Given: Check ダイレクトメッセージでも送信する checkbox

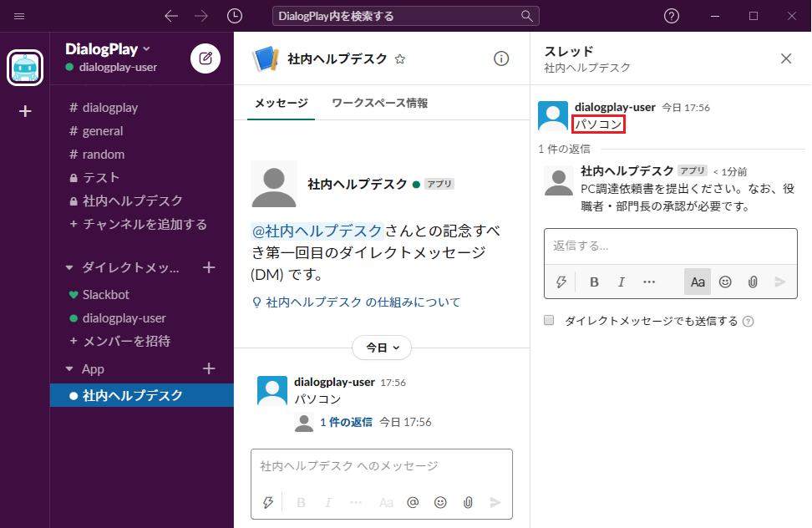Looking at the screenshot, I should click(x=549, y=321).
